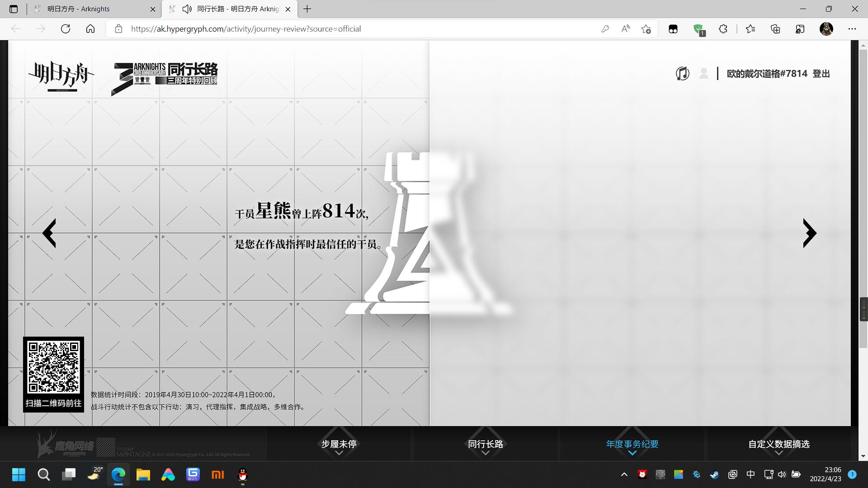Toggle the background music icon
This screenshot has height=488, width=868.
682,73
